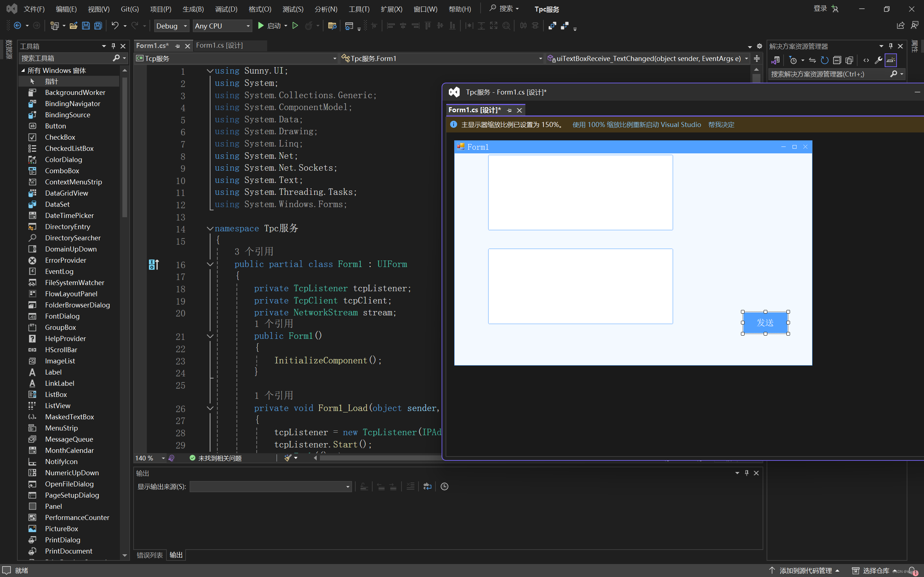Save the current file with Save icon
Screen dimensions: 924x577
click(x=86, y=26)
